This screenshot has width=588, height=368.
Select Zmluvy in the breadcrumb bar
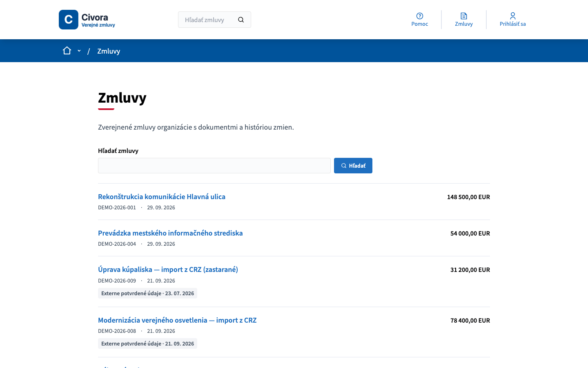coord(109,51)
